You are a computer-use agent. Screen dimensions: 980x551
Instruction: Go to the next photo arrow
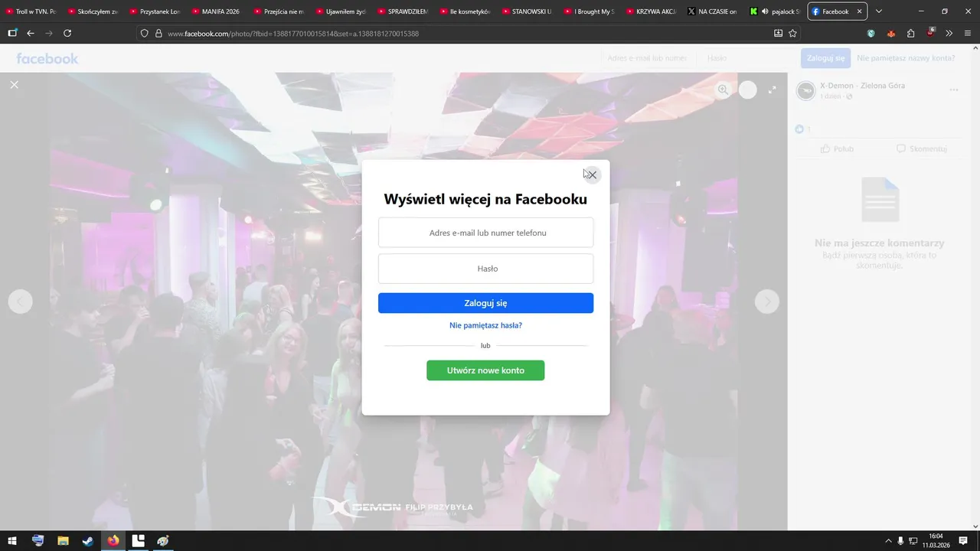[767, 302]
